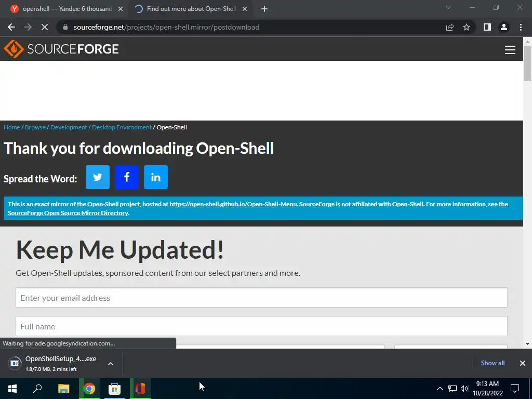Open the SourceForge hamburger menu
This screenshot has width=532, height=399.
[510, 49]
